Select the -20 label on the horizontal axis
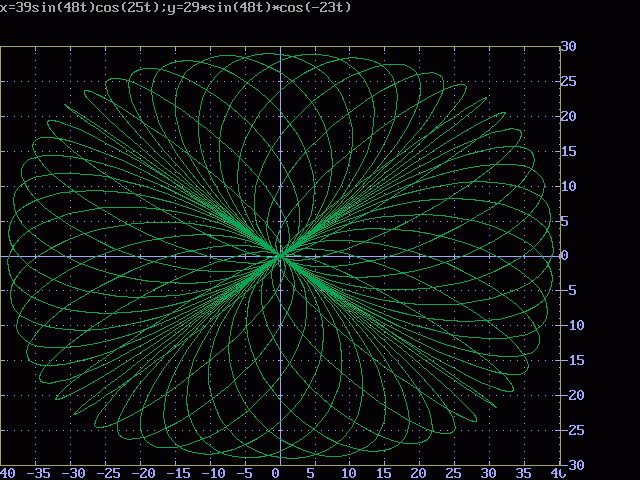 tap(142, 473)
